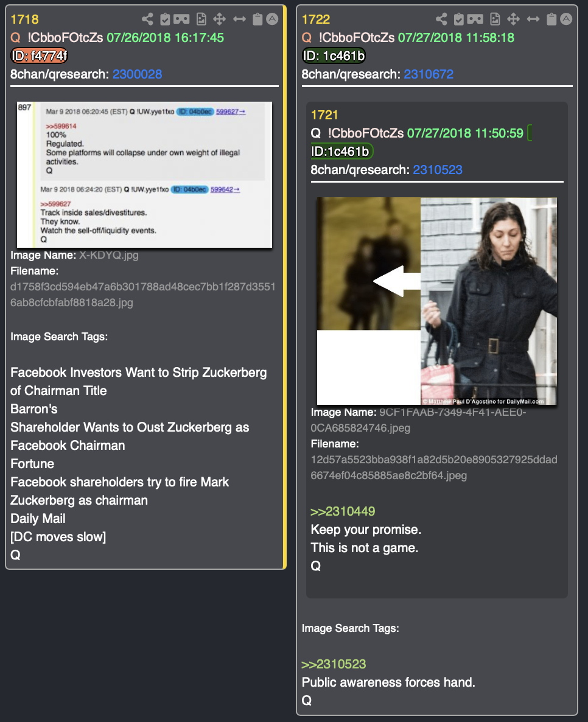Image resolution: width=588 pixels, height=722 pixels.
Task: Click post number 1722
Action: click(x=316, y=19)
